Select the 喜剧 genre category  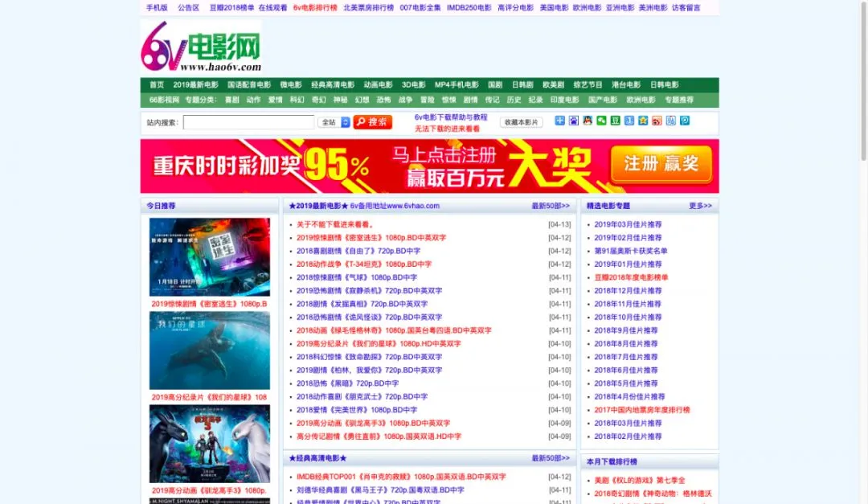coord(232,100)
